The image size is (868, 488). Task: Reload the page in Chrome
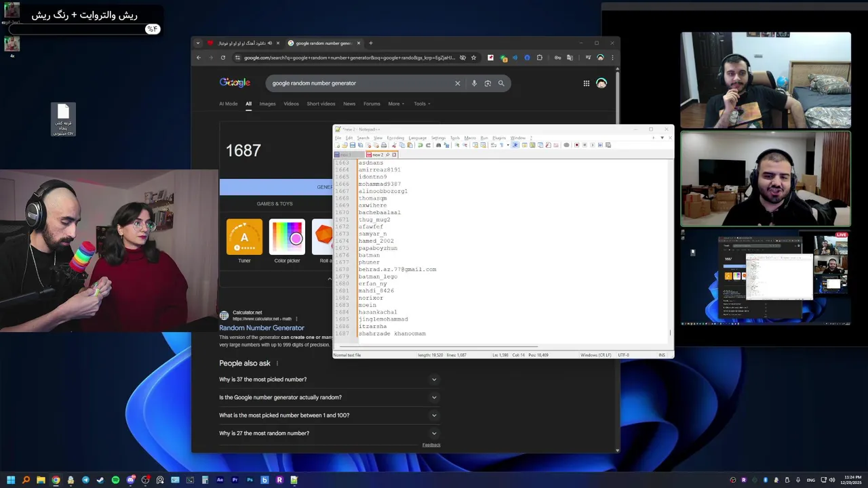[x=222, y=58]
